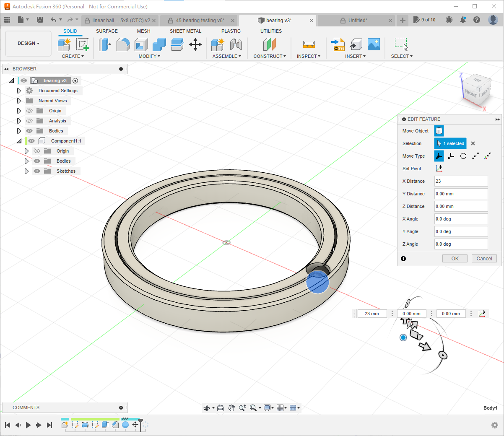Click the Measure tool in Inspect

pos(309,44)
